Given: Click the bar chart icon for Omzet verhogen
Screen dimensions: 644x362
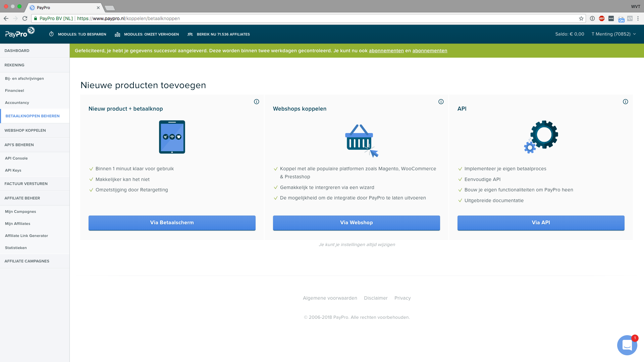Looking at the screenshot, I should click(x=117, y=34).
